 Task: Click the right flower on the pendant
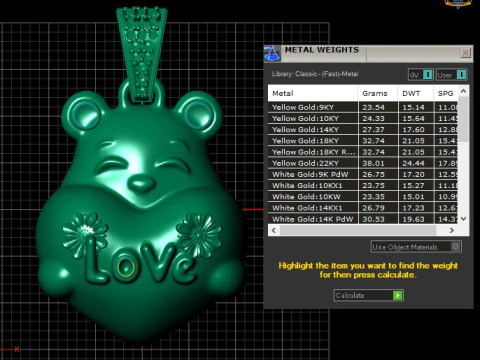tap(198, 235)
